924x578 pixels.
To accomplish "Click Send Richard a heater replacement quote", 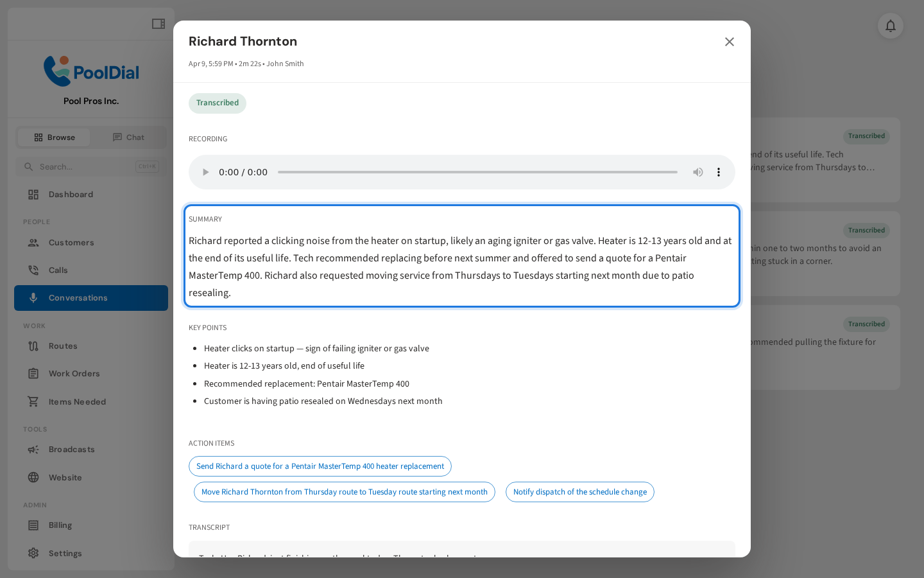I will point(320,466).
